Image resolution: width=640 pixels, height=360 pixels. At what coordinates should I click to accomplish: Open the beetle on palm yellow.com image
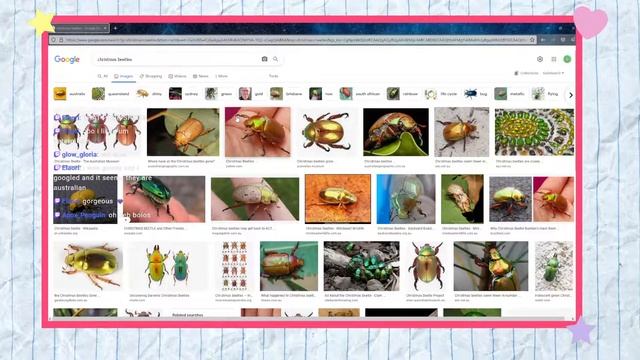click(258, 132)
